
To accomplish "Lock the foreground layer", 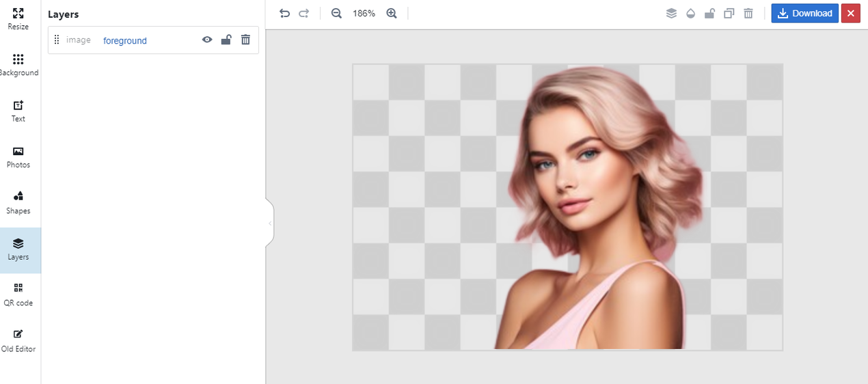I will (226, 40).
